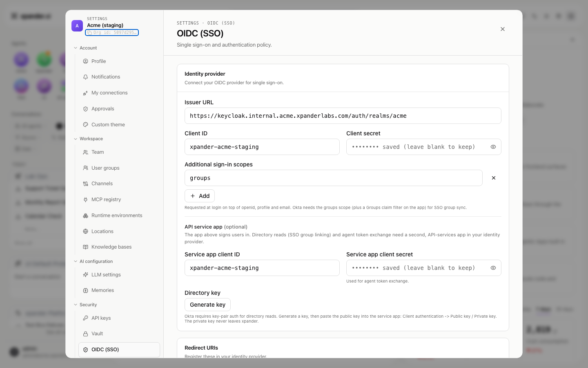Copy the Org id from the header chip
The height and width of the screenshot is (368, 588).
tap(112, 32)
